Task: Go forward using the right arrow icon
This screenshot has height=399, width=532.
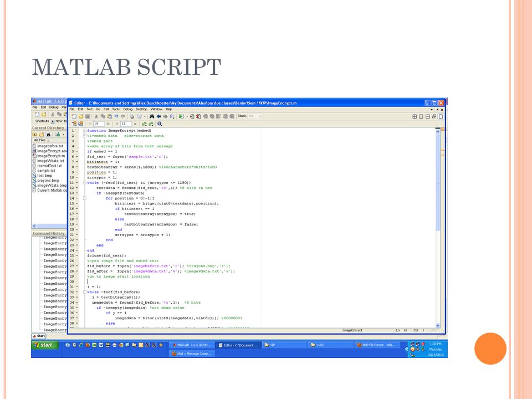Action: [x=165, y=116]
